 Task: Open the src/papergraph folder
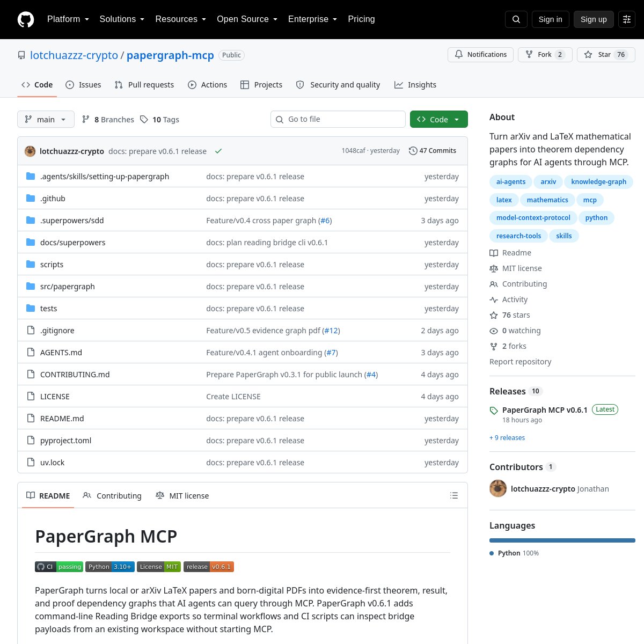tap(68, 287)
